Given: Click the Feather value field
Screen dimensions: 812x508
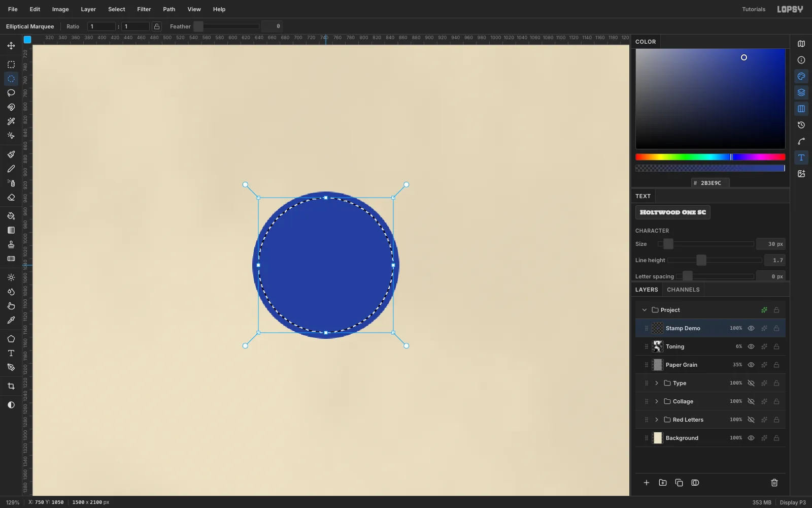Looking at the screenshot, I should (272, 26).
